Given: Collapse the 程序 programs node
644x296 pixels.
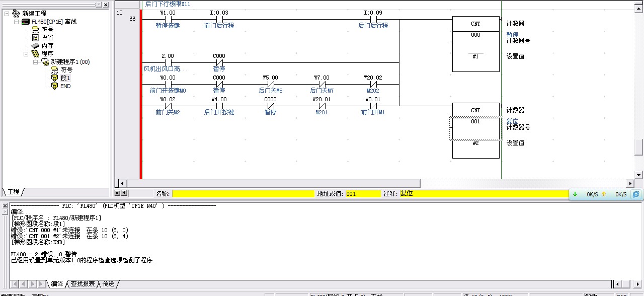Looking at the screenshot, I should (26, 54).
